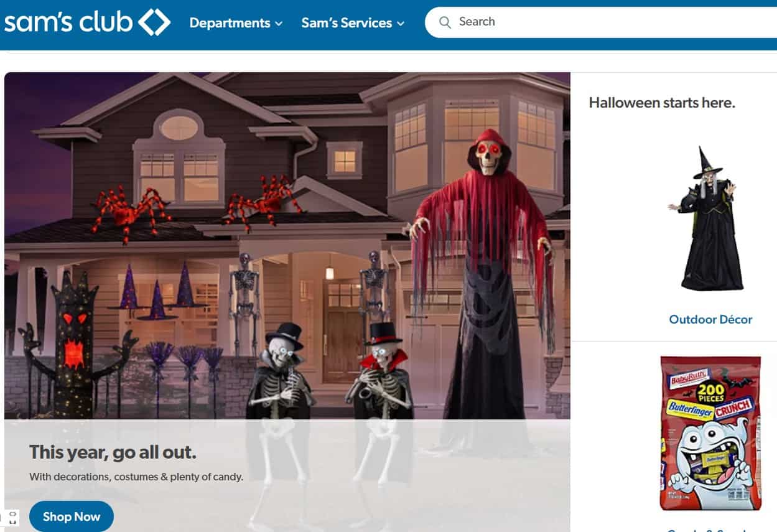
Task: Click the Shop Now button
Action: [72, 516]
